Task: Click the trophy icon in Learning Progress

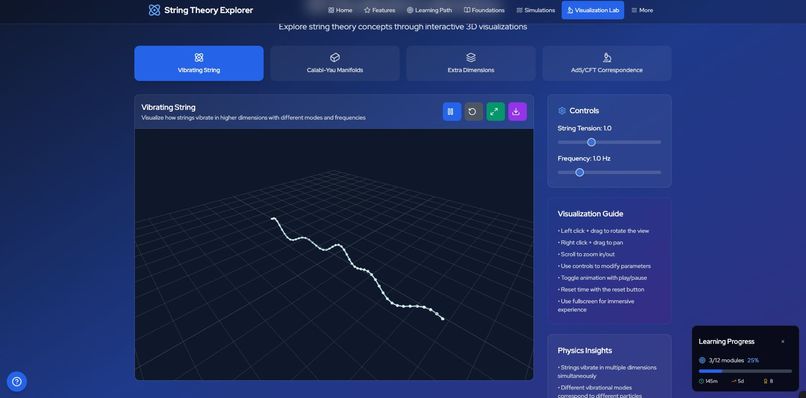Action: click(x=765, y=381)
